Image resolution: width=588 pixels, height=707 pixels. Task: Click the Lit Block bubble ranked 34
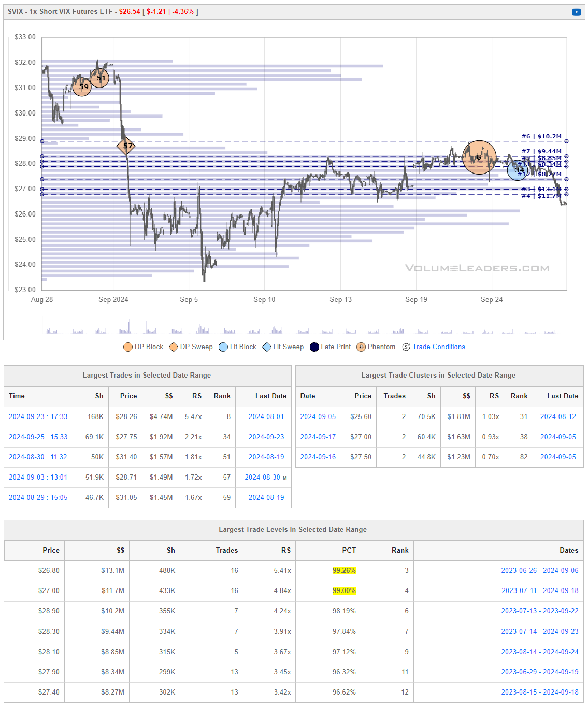pos(518,170)
